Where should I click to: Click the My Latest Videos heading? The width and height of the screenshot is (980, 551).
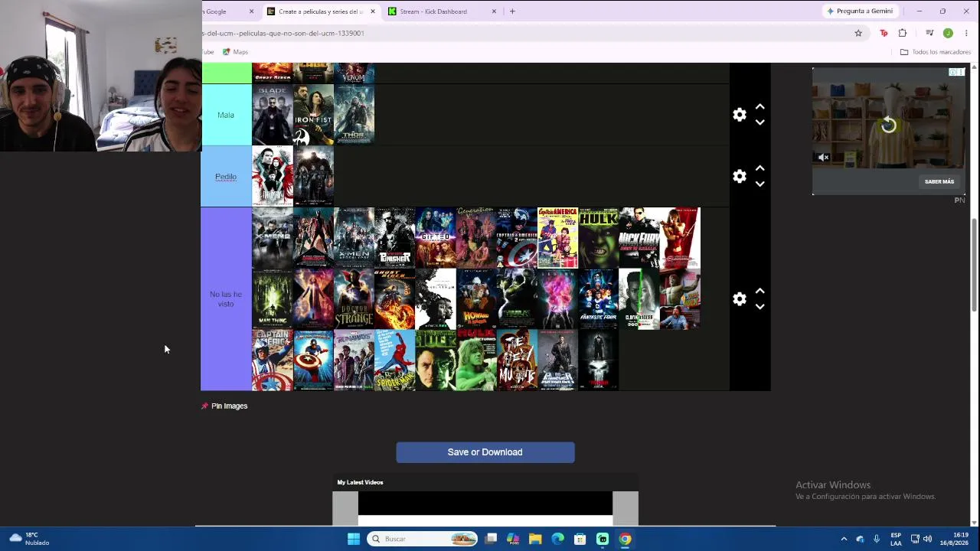pyautogui.click(x=360, y=482)
